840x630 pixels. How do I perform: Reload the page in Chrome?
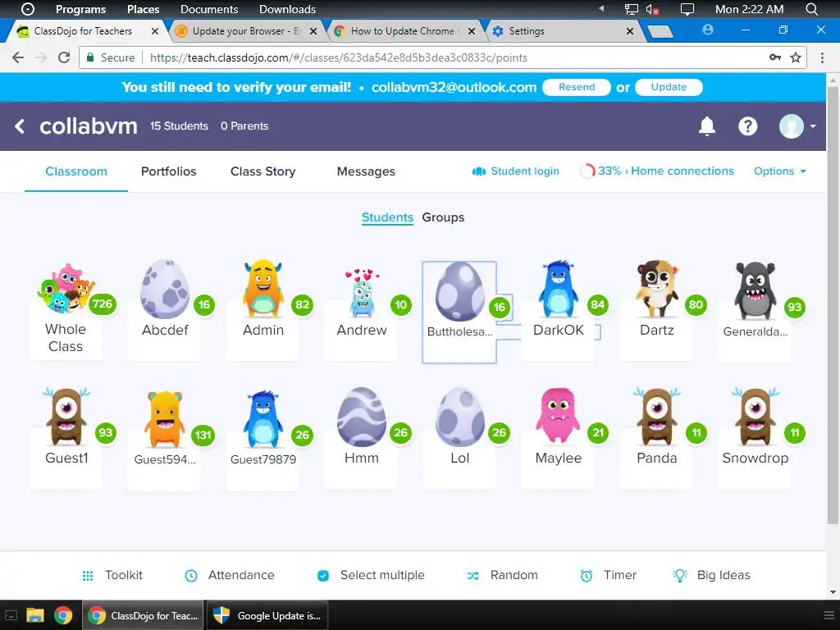64,57
